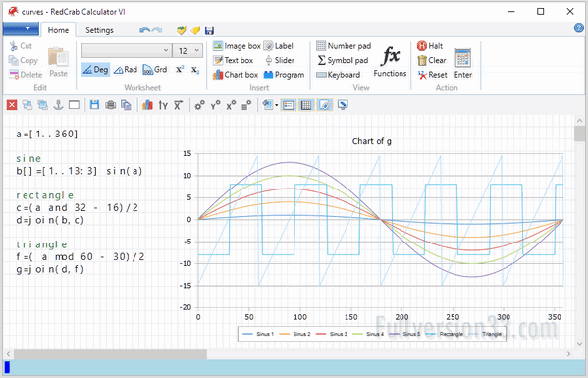This screenshot has height=378, width=588.
Task: Click the subscript X₂ icon
Action: [195, 70]
